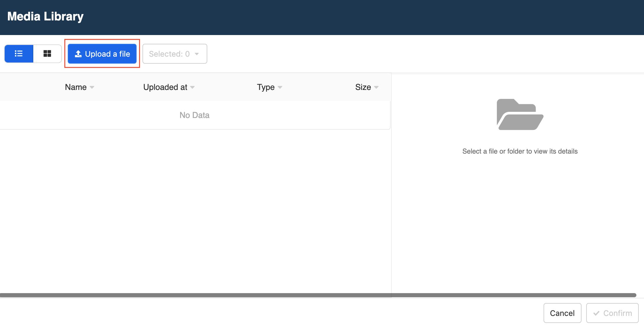This screenshot has height=327, width=644.
Task: Open the Selected: 0 dropdown menu
Action: [x=175, y=54]
